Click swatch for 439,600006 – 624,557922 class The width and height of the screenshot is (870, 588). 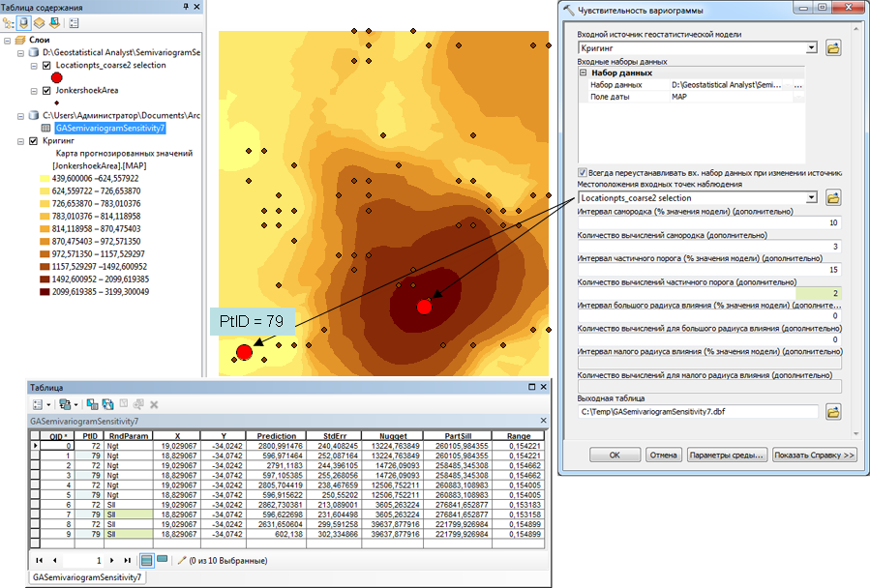click(45, 179)
